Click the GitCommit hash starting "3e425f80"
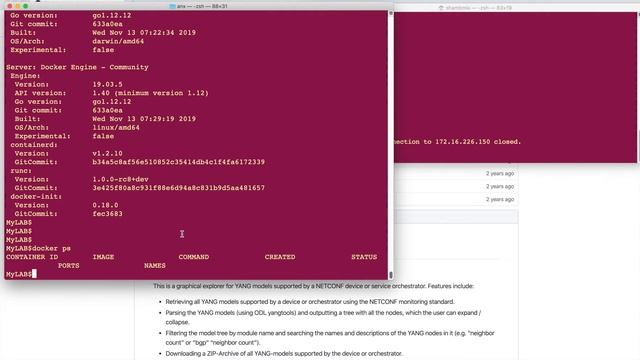 pos(178,188)
